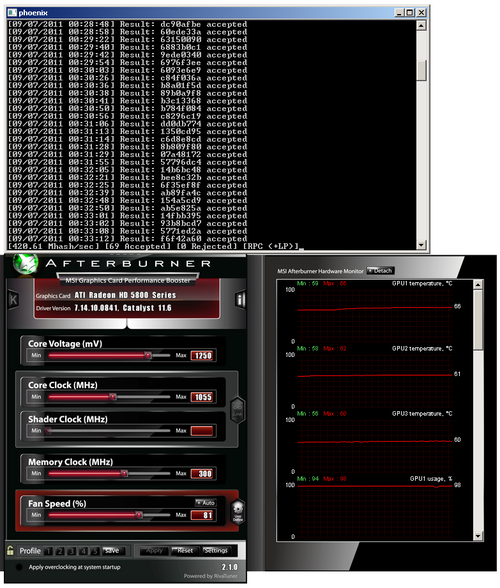The width and height of the screenshot is (500, 588).
Task: Click the Fan Speed slider handle
Action: coord(139,515)
